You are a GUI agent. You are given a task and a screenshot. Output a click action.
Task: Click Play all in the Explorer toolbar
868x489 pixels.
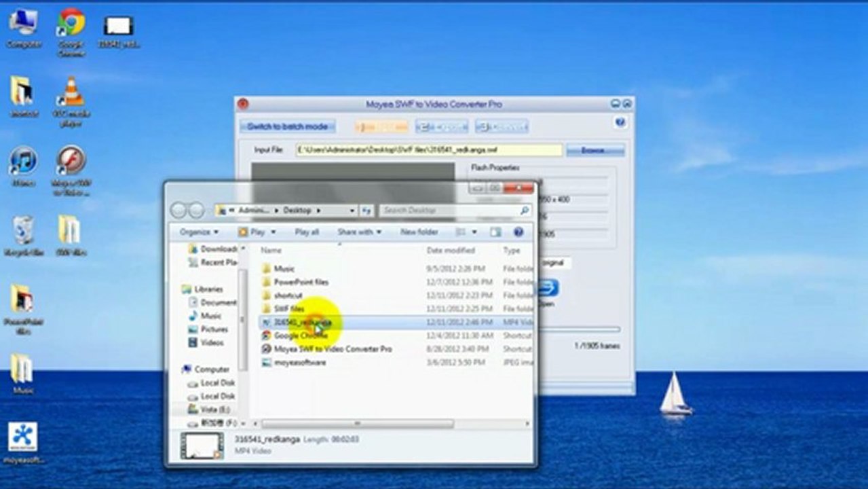[x=307, y=232]
